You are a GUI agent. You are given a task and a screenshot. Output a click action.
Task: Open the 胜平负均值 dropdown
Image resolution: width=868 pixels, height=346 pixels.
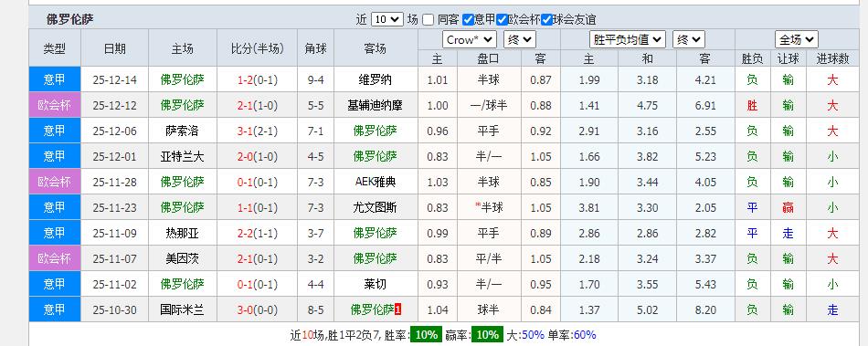[627, 40]
